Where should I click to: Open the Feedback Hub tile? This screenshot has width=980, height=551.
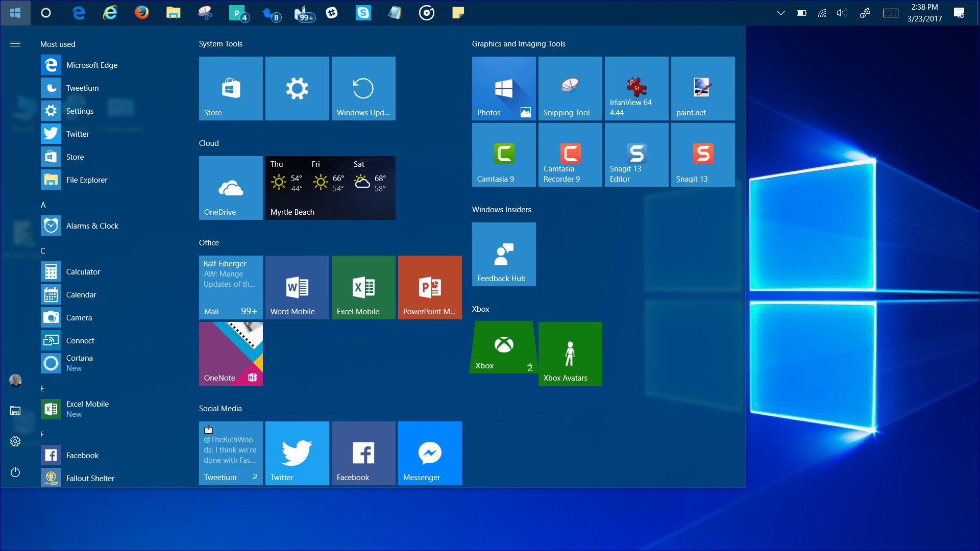(503, 254)
